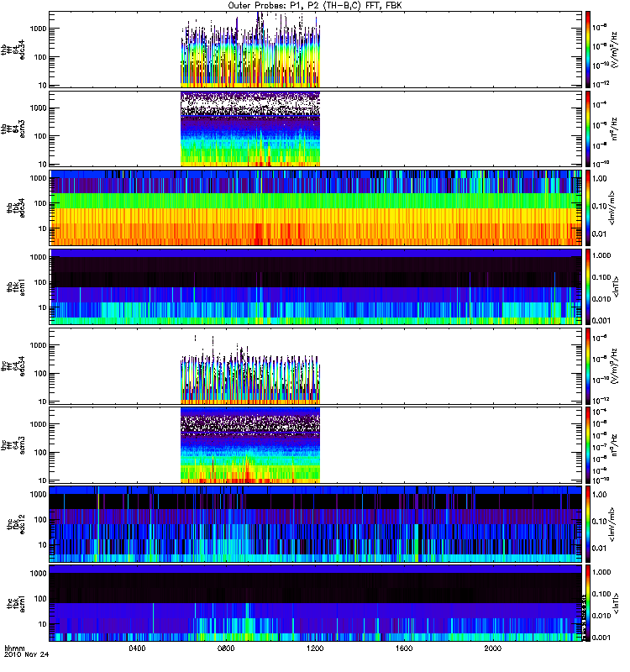Select the thc fff 64 edc34 spectrogram panel

pos(316,366)
